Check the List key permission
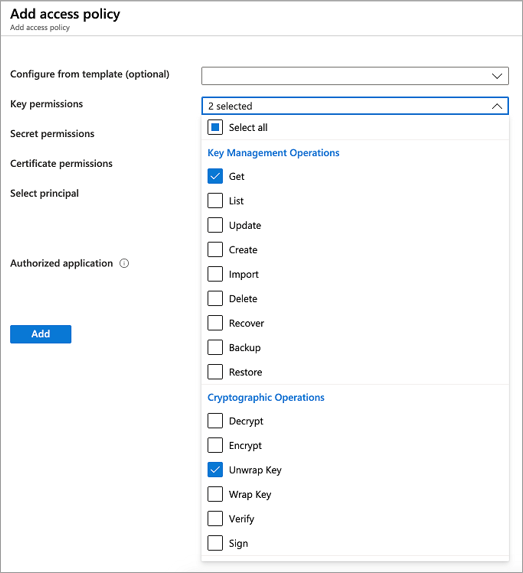The image size is (523, 573). (215, 201)
